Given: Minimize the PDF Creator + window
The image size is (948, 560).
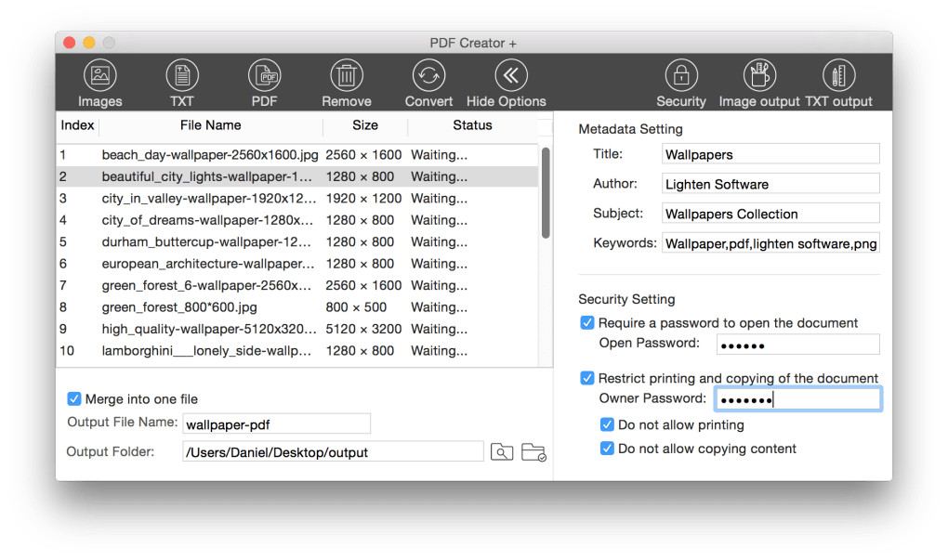Looking at the screenshot, I should coord(89,43).
